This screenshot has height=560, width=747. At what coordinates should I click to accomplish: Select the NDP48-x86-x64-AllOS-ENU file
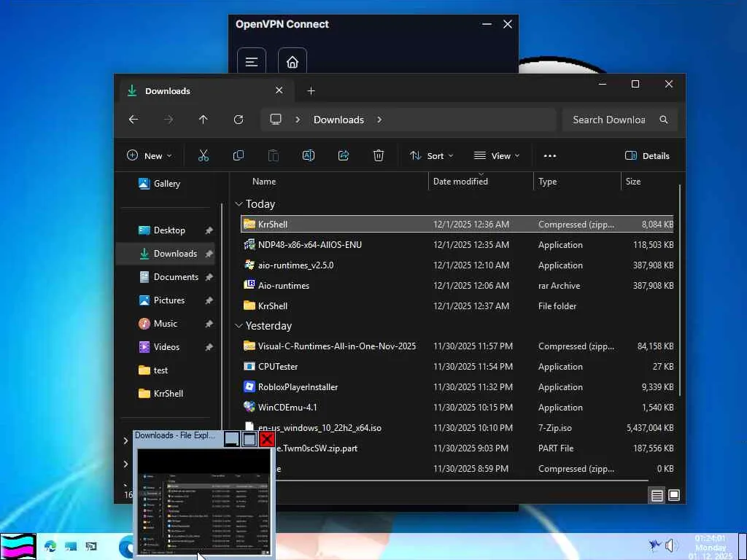457,245
